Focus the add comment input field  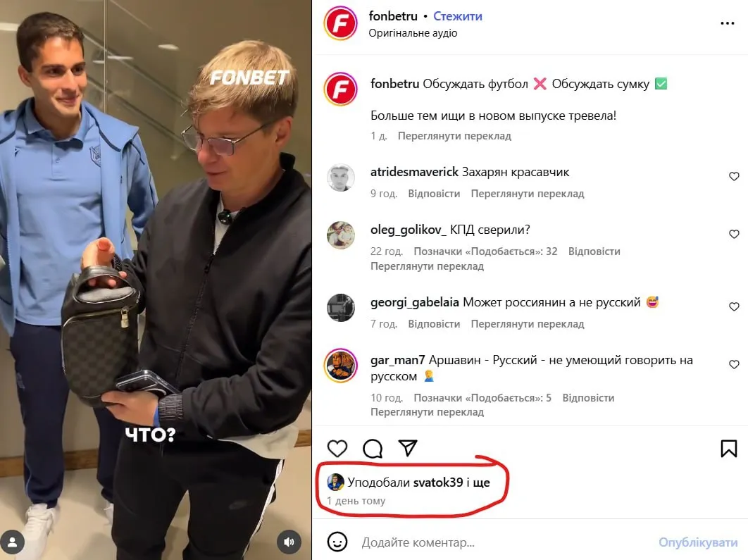(506, 542)
